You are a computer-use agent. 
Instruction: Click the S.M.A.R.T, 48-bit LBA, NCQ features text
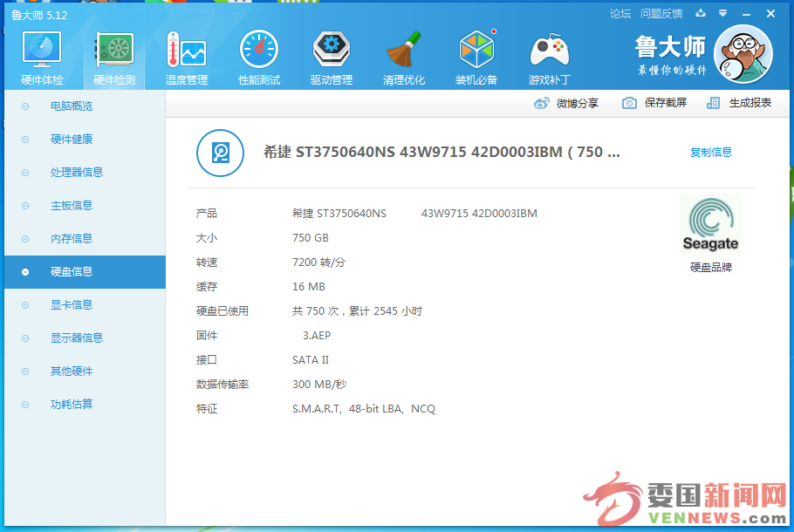tap(364, 409)
